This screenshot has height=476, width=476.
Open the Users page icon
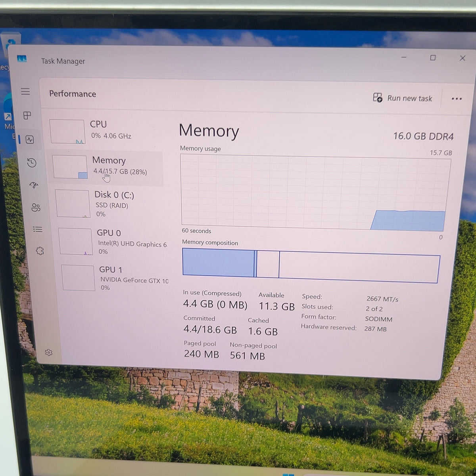pos(36,207)
